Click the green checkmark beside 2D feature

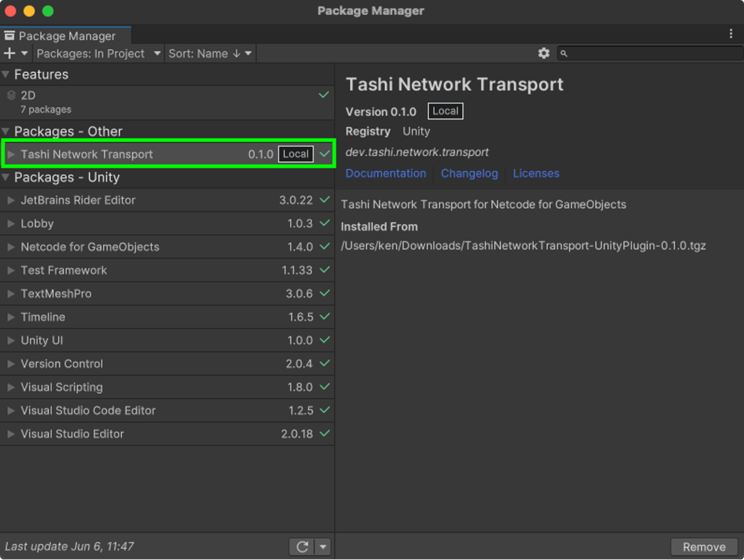(324, 95)
